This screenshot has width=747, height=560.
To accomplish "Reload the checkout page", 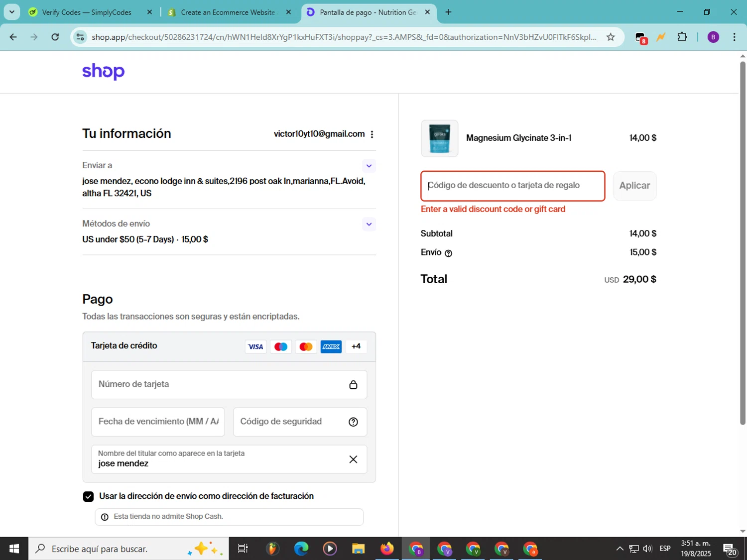I will (55, 37).
